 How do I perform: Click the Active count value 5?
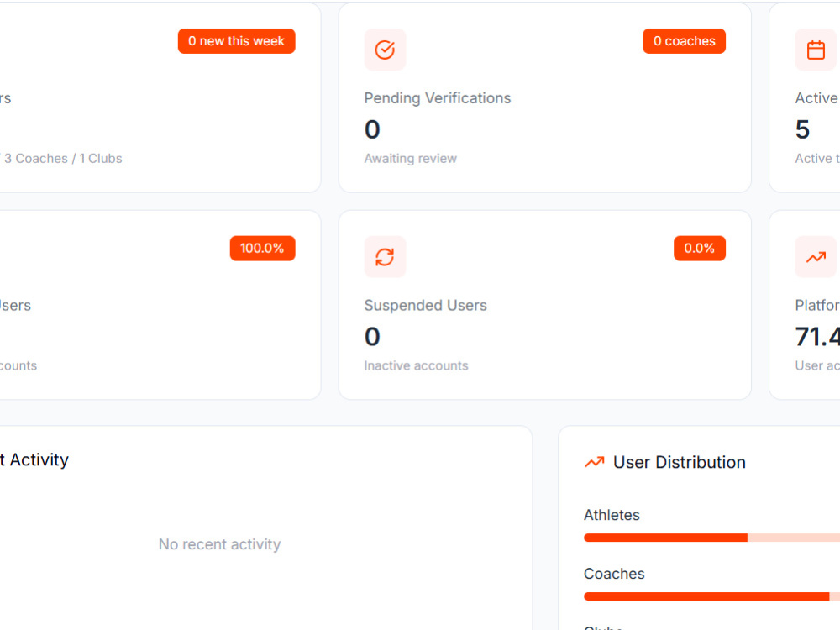coord(802,129)
